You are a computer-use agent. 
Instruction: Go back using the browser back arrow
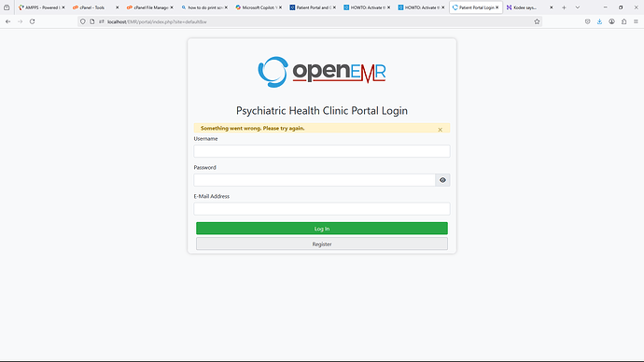(8, 21)
